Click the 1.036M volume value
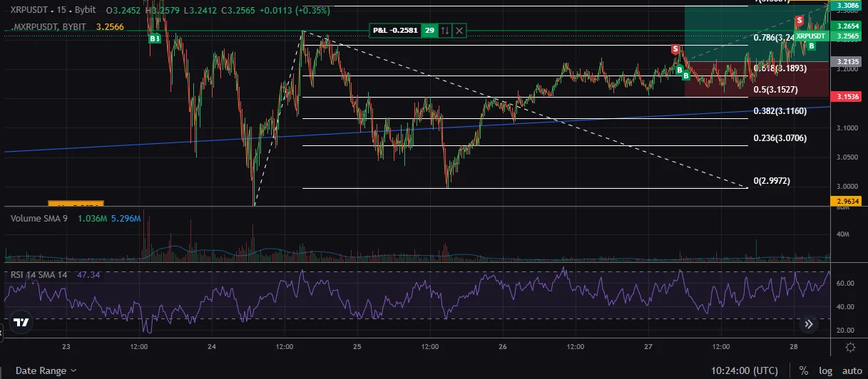Screen dimensions: 868x379 (91, 218)
